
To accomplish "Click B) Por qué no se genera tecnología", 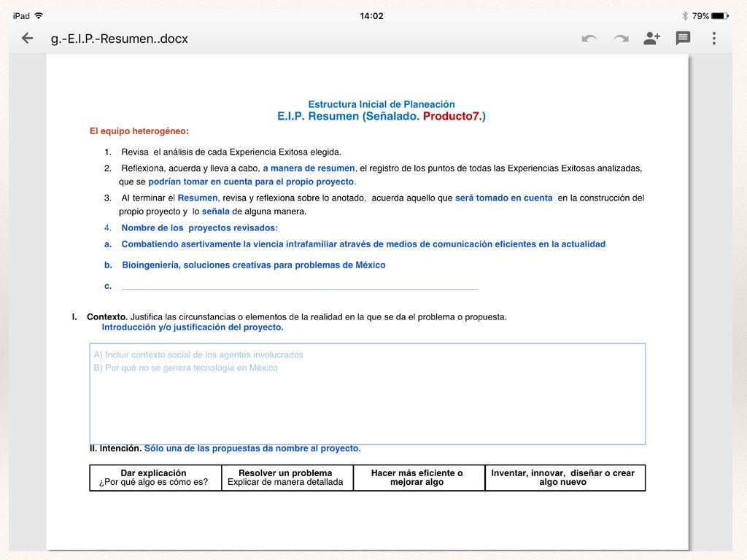I will pyautogui.click(x=185, y=367).
